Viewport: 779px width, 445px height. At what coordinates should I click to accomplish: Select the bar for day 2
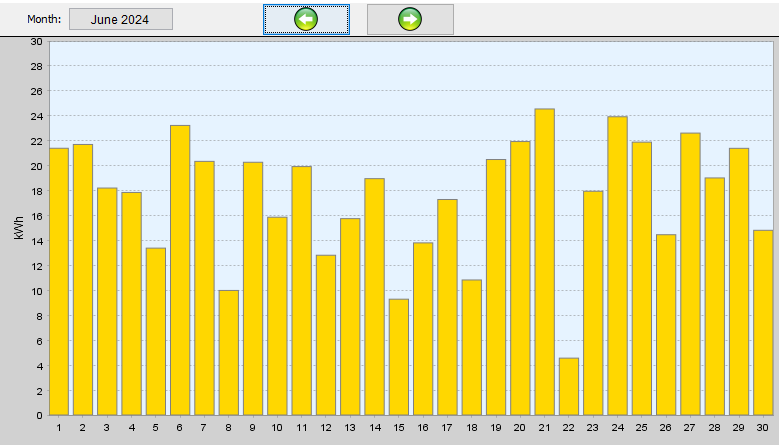click(x=83, y=280)
